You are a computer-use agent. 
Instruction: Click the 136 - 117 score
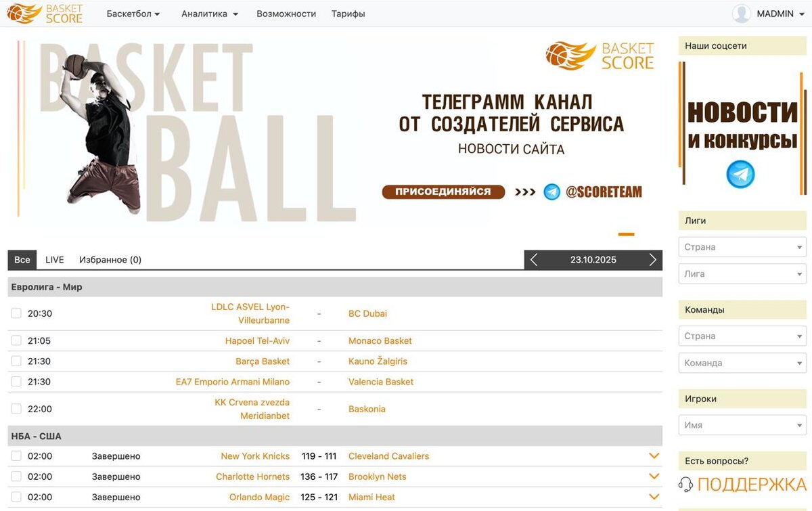tap(319, 476)
